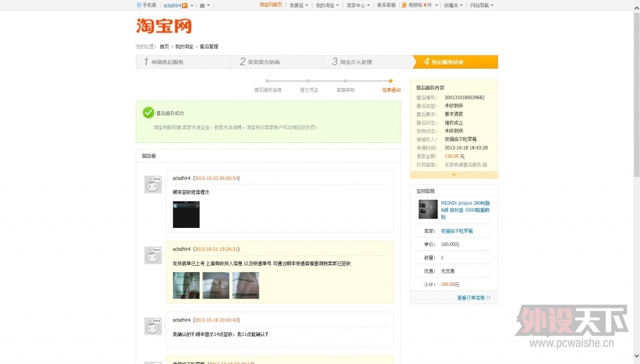
Task: Open the 网站导航 dropdown
Action: pyautogui.click(x=482, y=6)
